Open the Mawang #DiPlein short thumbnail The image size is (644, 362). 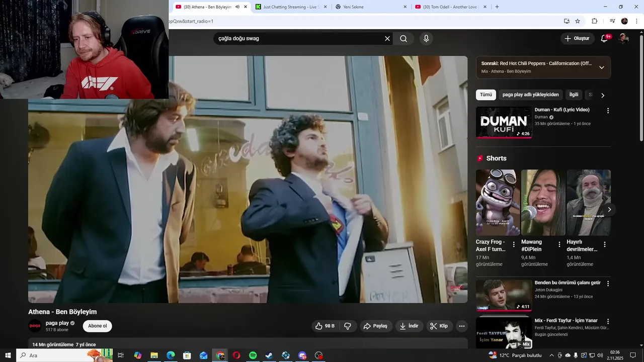pyautogui.click(x=543, y=202)
